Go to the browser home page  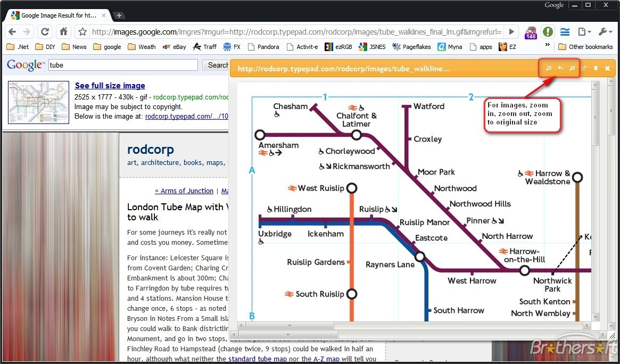click(63, 32)
